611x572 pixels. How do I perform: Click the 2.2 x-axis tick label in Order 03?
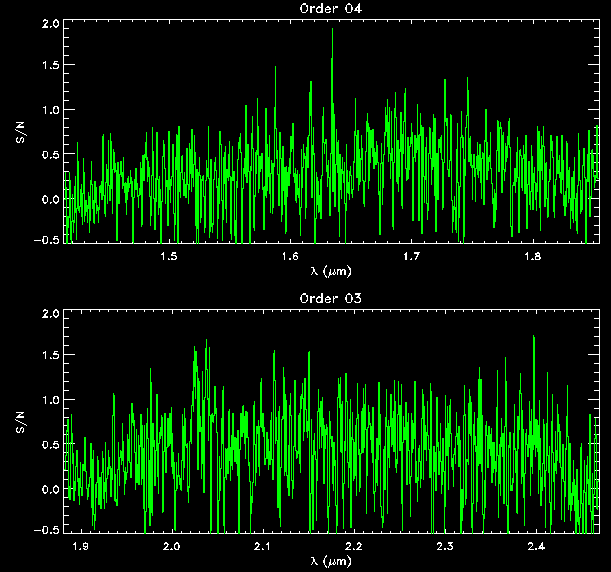pos(354,547)
